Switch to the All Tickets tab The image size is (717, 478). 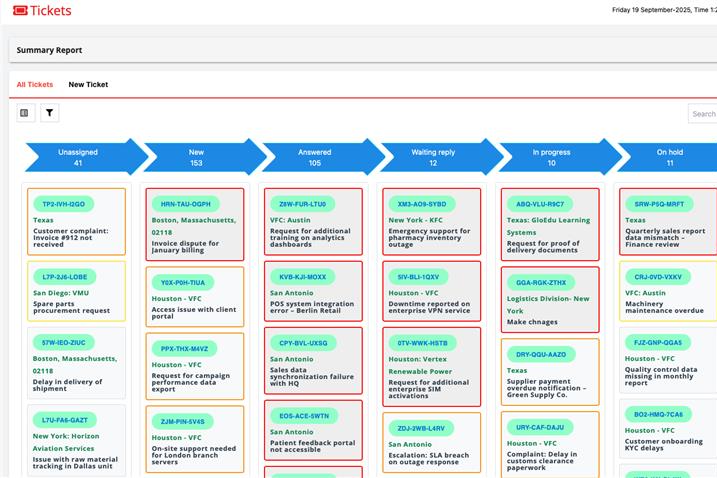click(35, 85)
